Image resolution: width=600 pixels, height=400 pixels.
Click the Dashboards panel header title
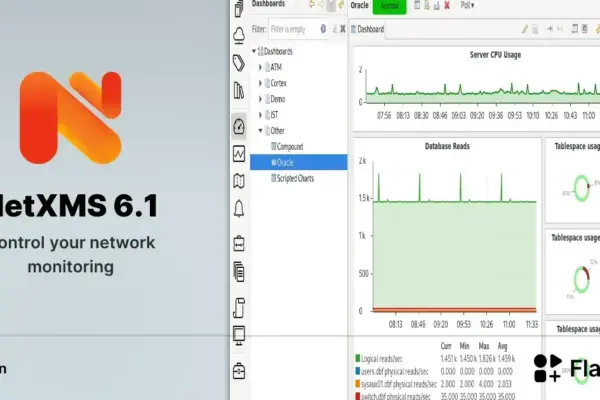pyautogui.click(x=268, y=4)
